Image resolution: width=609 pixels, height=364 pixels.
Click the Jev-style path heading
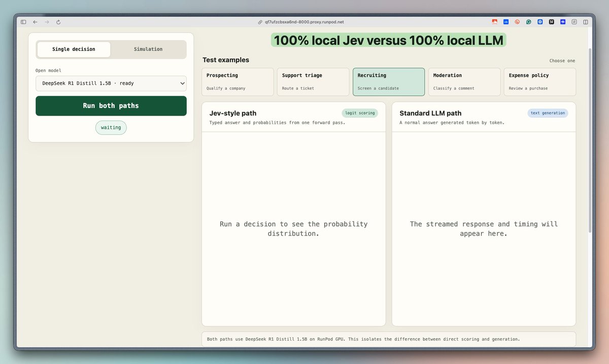233,113
